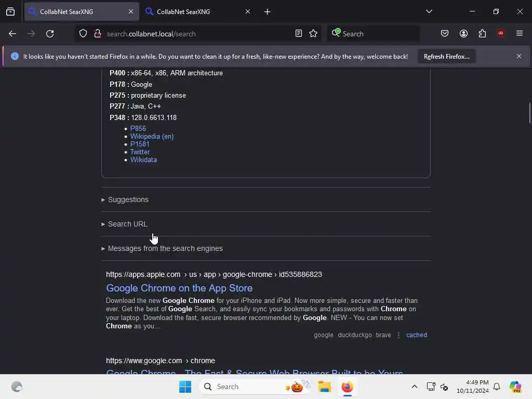Open Firefox recent browsing tab list

[x=10, y=11]
